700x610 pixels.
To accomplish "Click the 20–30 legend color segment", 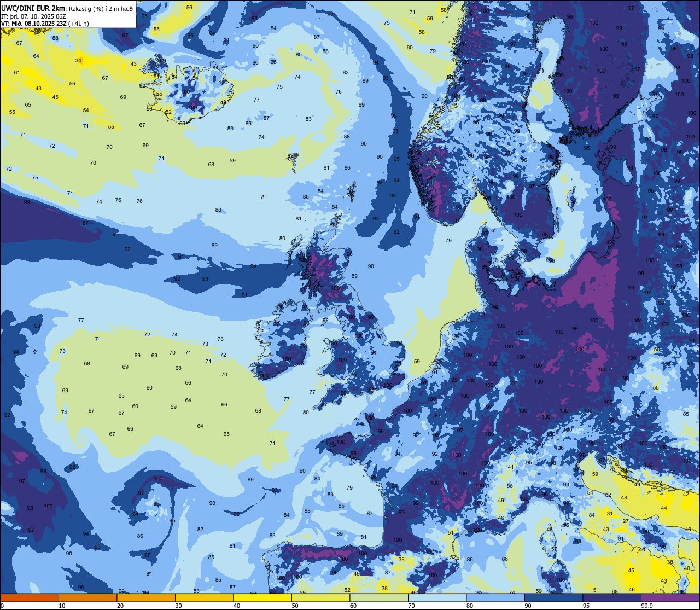I will (146, 597).
